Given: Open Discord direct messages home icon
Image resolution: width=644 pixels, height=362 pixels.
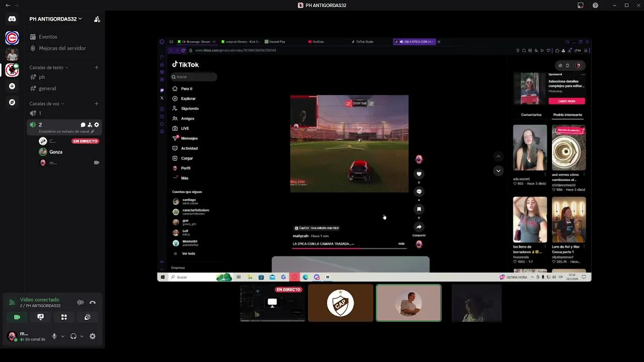Looking at the screenshot, I should [12, 19].
